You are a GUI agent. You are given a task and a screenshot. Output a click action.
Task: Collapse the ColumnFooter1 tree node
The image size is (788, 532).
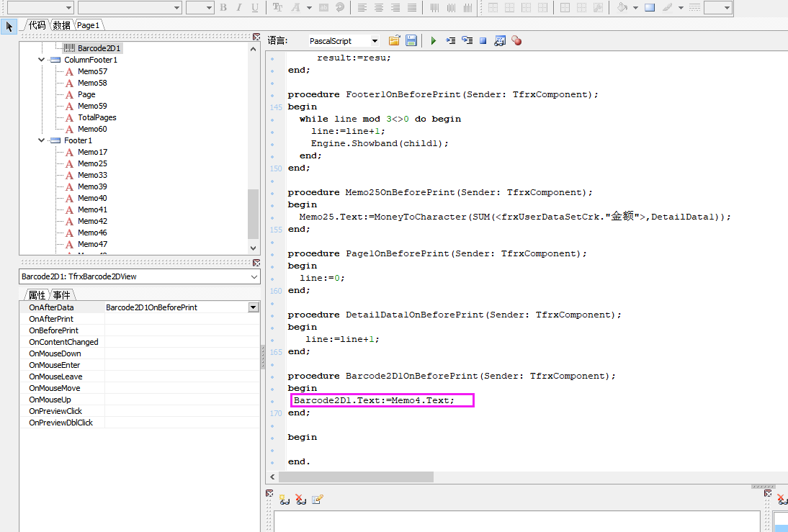(41, 60)
